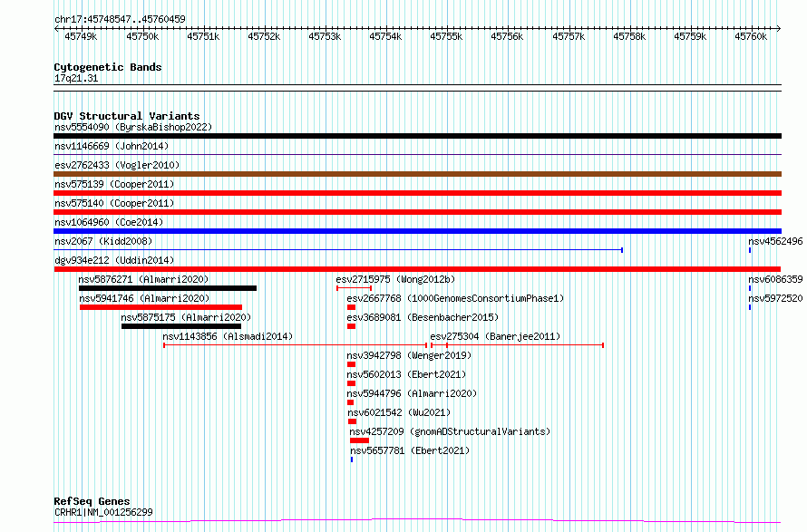Open variant nsv5941746 (Almarri2020) label

[144, 298]
